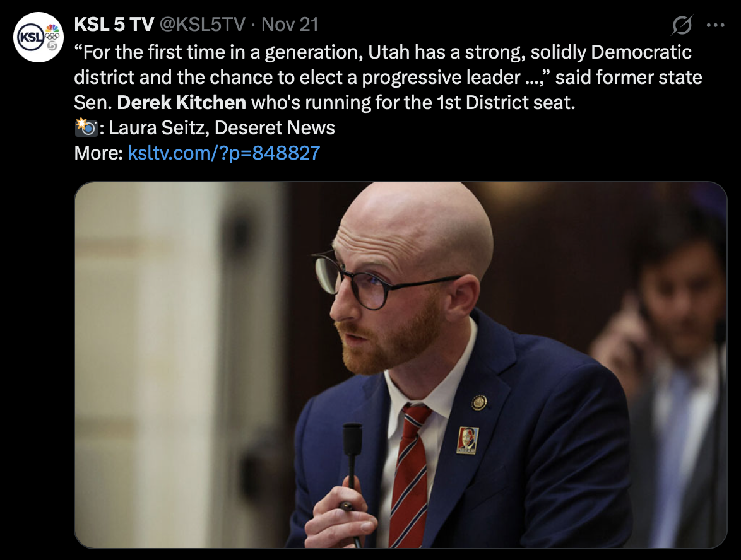Open the photo of the bald speaker

click(x=401, y=365)
